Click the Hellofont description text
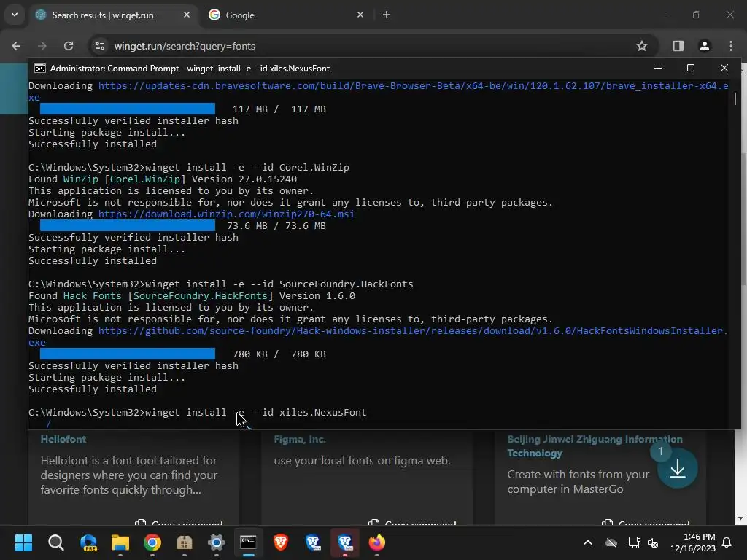The width and height of the screenshot is (747, 560). click(x=128, y=475)
